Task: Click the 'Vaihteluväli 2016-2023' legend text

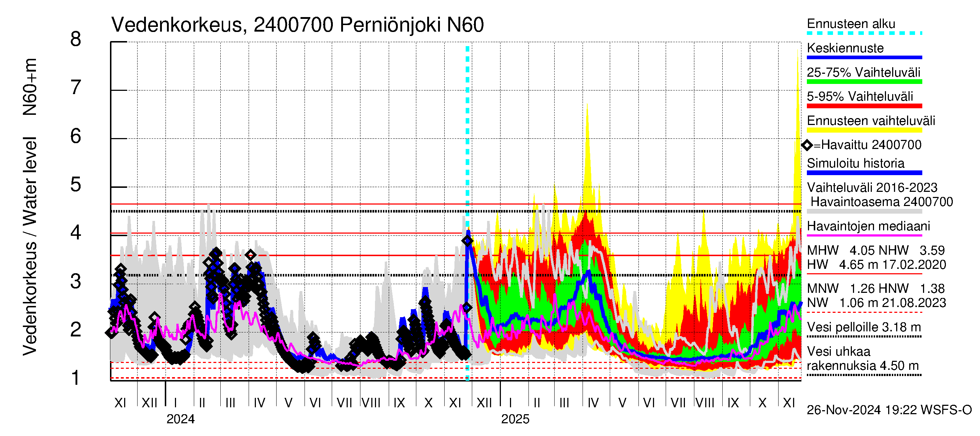Action: click(872, 187)
